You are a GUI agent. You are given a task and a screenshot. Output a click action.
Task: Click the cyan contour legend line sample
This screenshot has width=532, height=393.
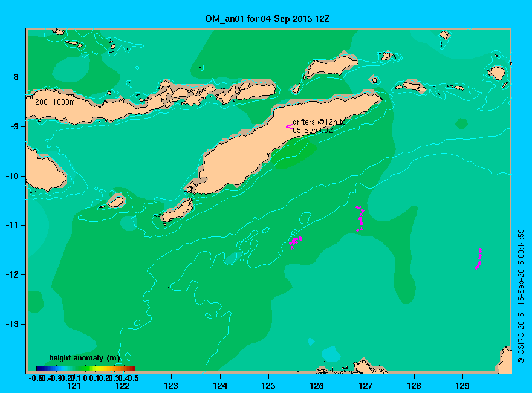point(50,109)
